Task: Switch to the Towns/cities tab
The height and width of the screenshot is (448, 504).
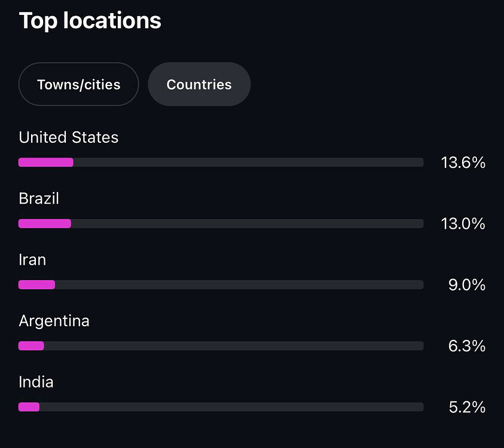Action: coord(79,84)
